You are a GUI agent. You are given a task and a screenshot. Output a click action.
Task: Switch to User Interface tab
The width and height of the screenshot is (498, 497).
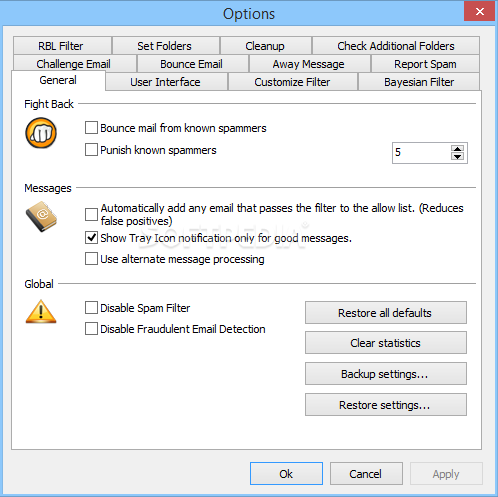(x=166, y=82)
